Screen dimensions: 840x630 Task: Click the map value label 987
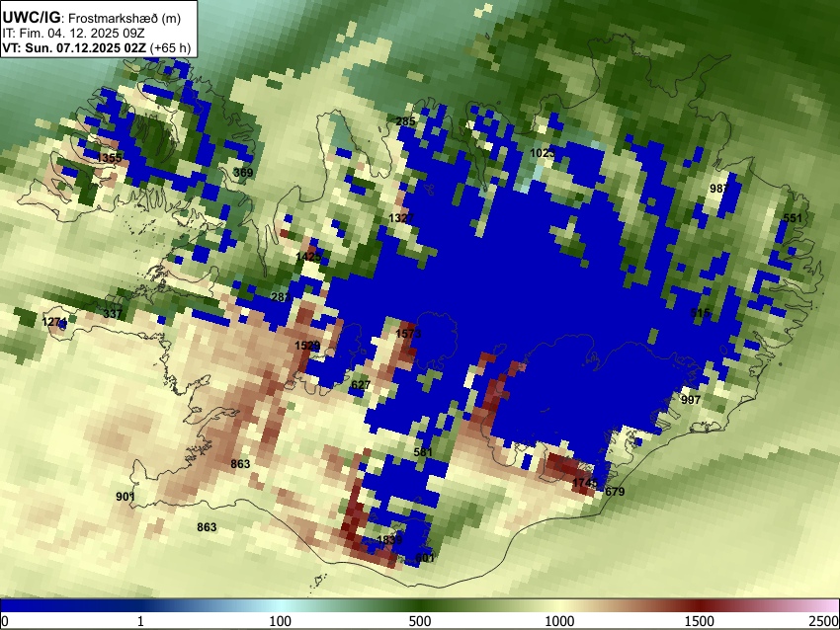(719, 189)
